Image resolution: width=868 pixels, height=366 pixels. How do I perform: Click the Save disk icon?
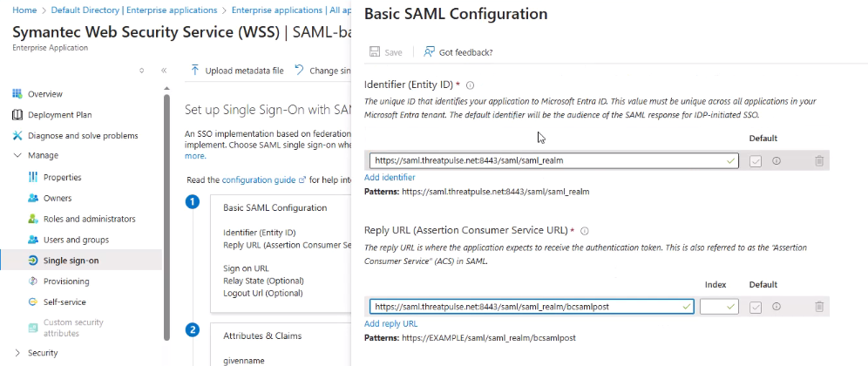(x=375, y=52)
